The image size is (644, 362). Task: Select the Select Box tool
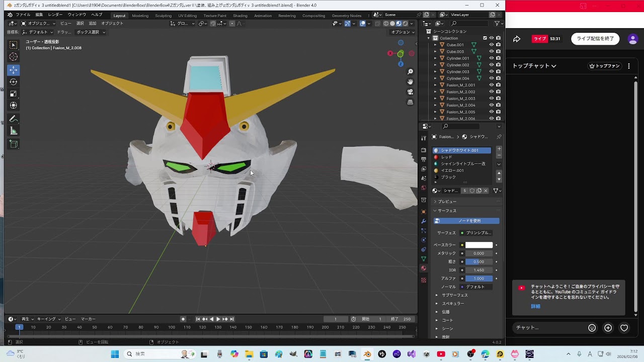(x=14, y=45)
